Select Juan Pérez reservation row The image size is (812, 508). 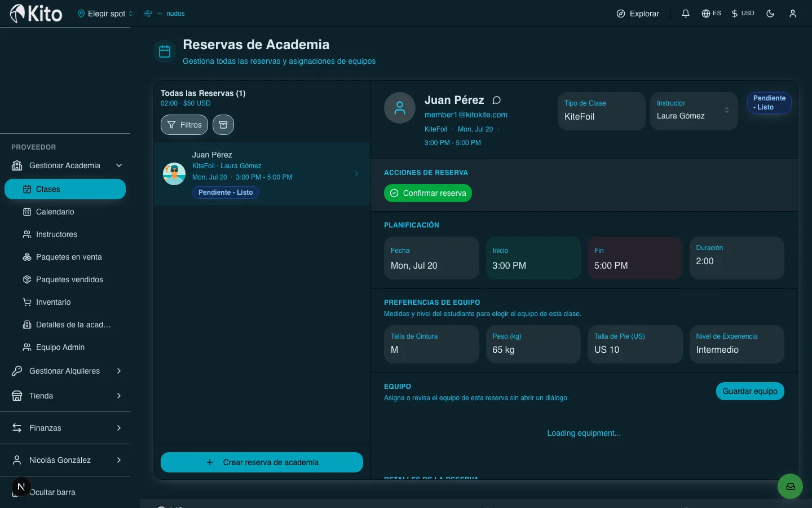coord(262,174)
